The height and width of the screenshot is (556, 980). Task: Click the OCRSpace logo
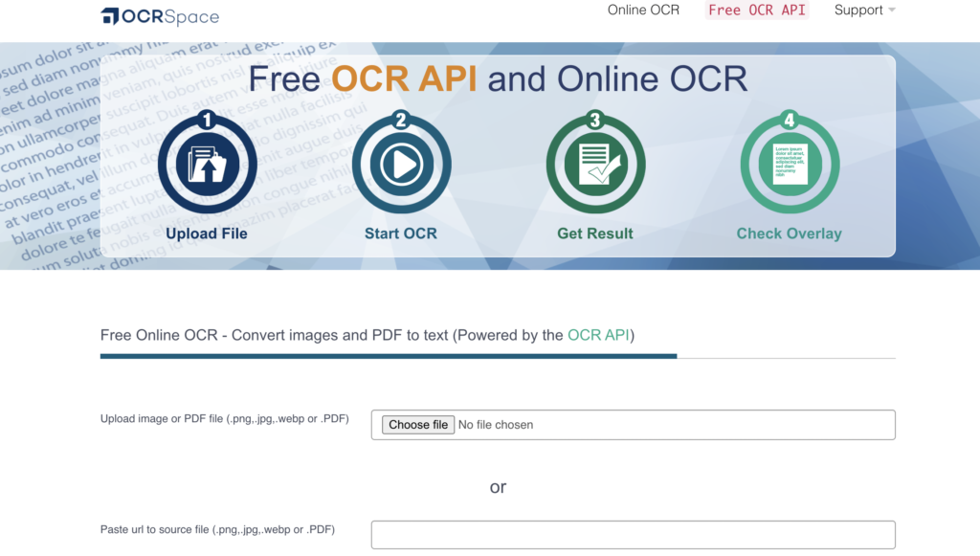[x=160, y=16]
